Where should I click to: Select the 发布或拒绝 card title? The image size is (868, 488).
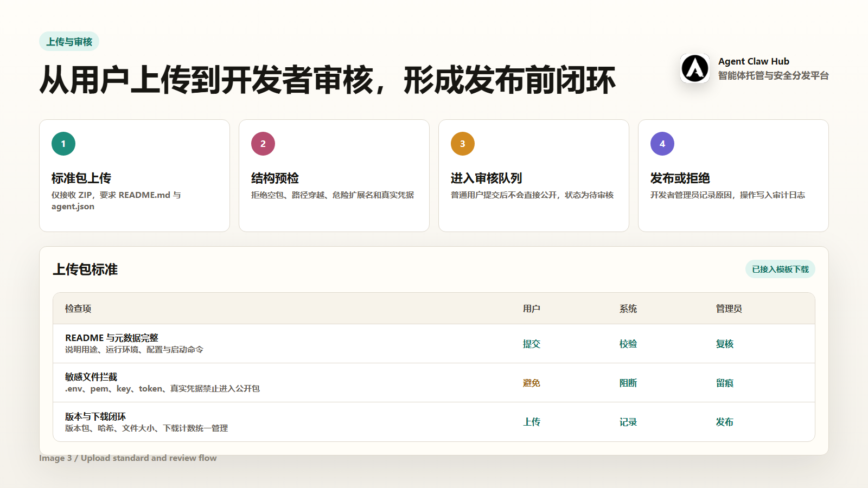click(x=680, y=178)
